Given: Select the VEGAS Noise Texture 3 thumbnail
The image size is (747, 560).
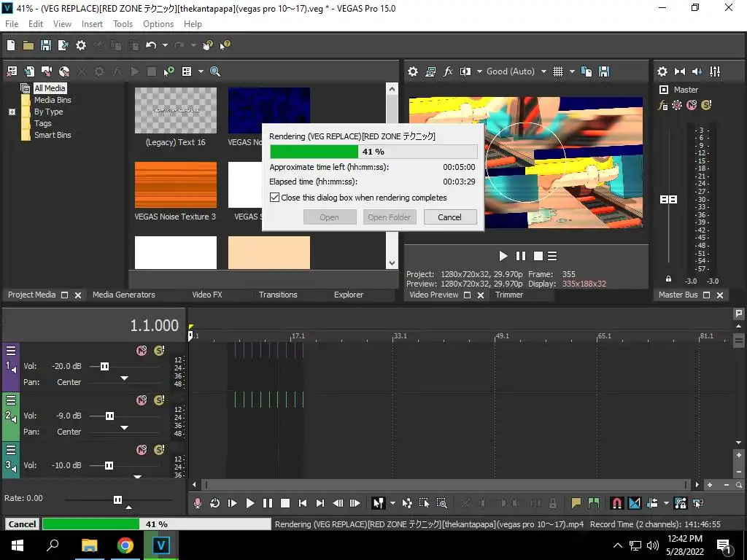Looking at the screenshot, I should tap(175, 184).
